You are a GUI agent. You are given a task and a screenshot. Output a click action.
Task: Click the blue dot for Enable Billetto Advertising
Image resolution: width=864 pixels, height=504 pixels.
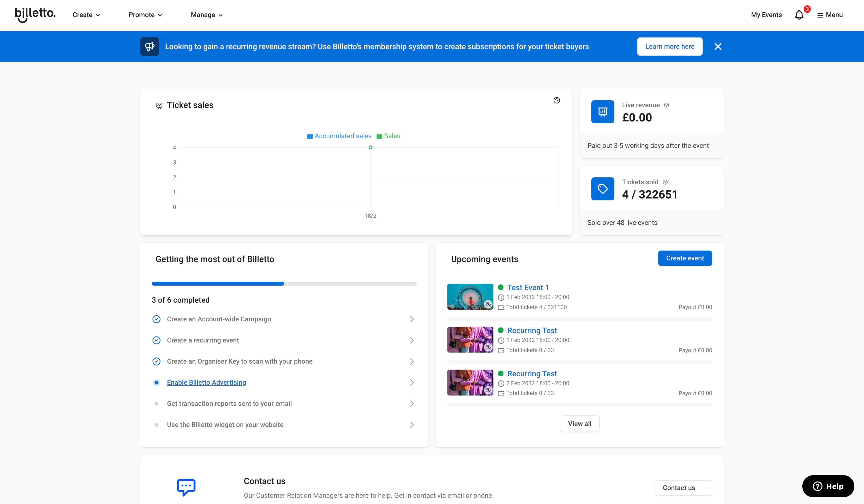click(156, 383)
